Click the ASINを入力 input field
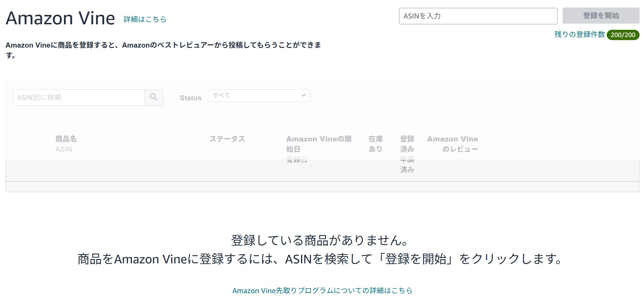This screenshot has height=299, width=644. pyautogui.click(x=478, y=16)
